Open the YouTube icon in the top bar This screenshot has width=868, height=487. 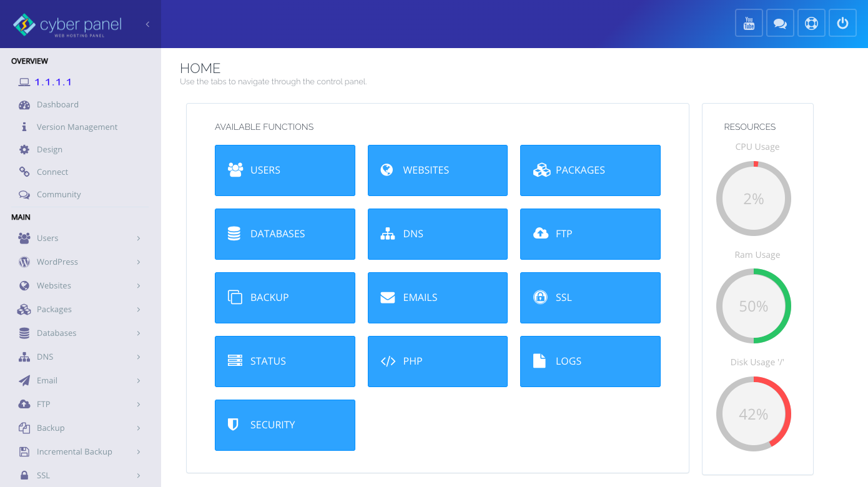tap(749, 22)
